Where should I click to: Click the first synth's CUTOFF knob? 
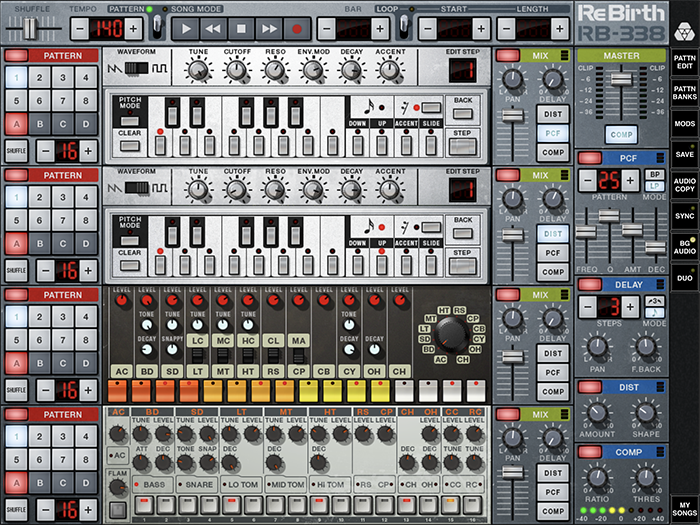(x=237, y=70)
